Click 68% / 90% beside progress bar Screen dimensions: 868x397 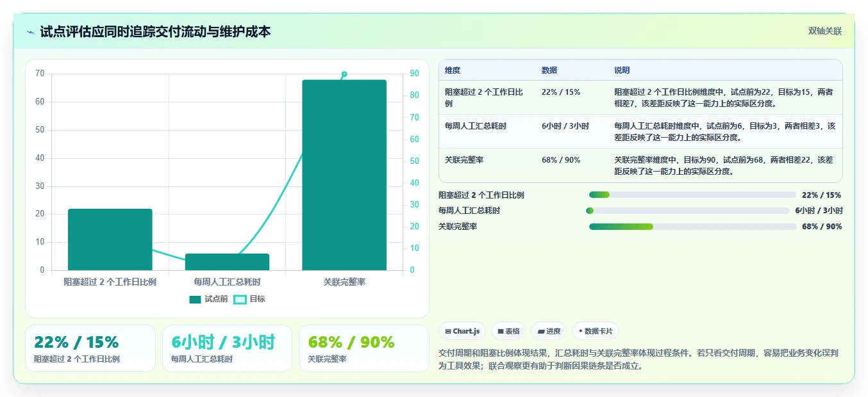(x=822, y=227)
